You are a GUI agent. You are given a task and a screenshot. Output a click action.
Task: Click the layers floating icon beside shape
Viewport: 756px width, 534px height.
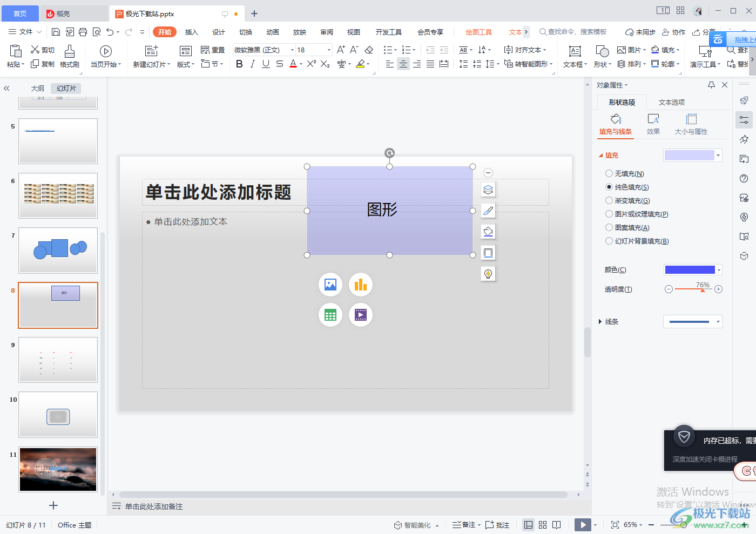[488, 190]
